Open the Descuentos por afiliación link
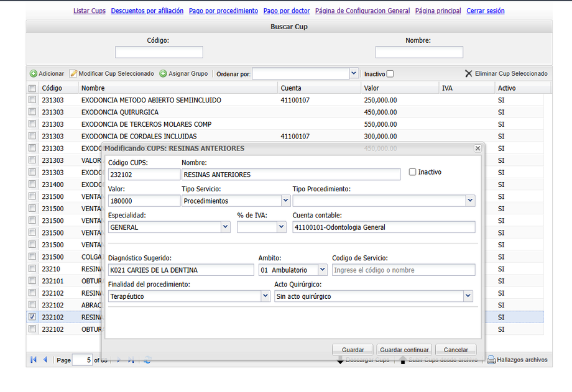572x392 pixels. point(147,11)
